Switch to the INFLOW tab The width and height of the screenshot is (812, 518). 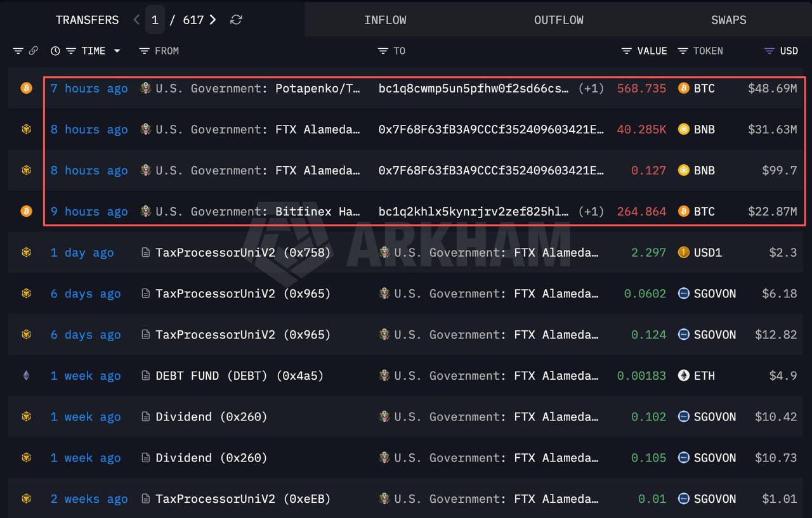click(x=385, y=20)
